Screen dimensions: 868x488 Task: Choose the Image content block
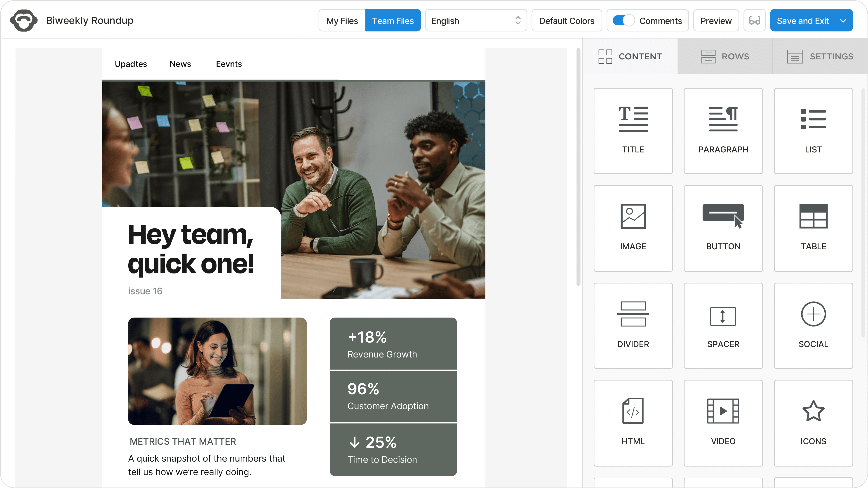633,228
